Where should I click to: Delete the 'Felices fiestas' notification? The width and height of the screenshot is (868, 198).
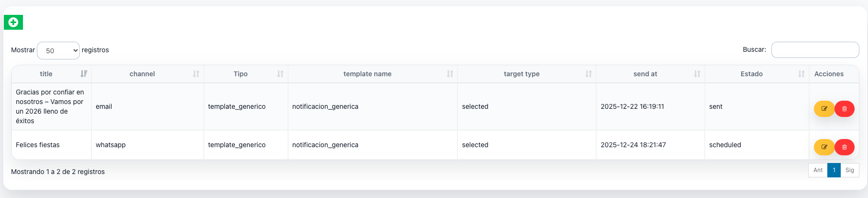point(845,147)
